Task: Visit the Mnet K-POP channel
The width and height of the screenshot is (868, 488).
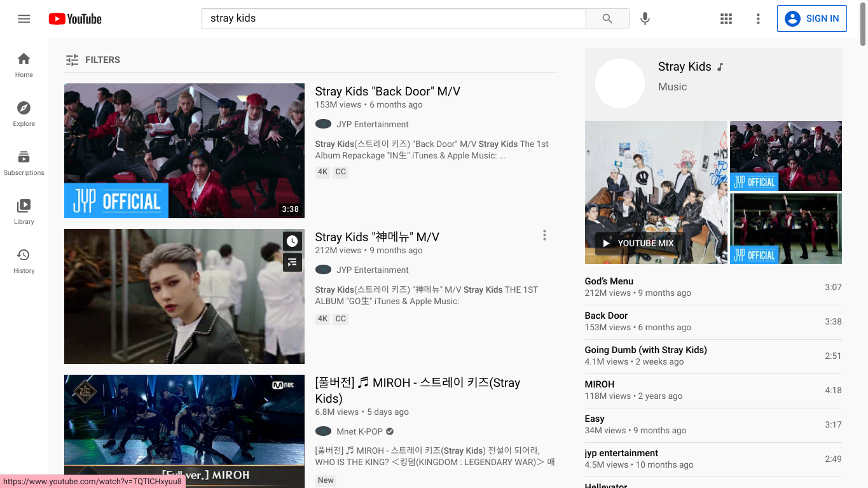Action: click(360, 431)
